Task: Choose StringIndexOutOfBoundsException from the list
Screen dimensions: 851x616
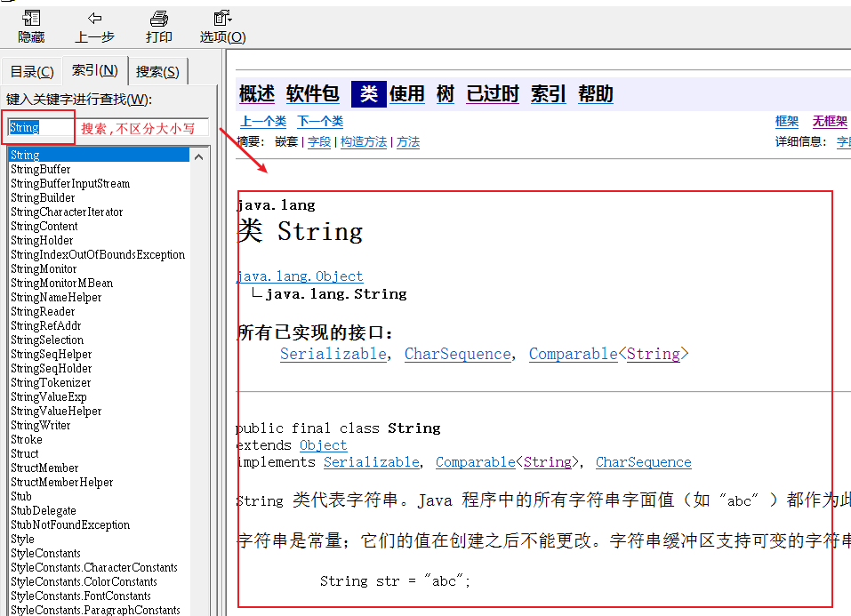Action: [x=98, y=254]
